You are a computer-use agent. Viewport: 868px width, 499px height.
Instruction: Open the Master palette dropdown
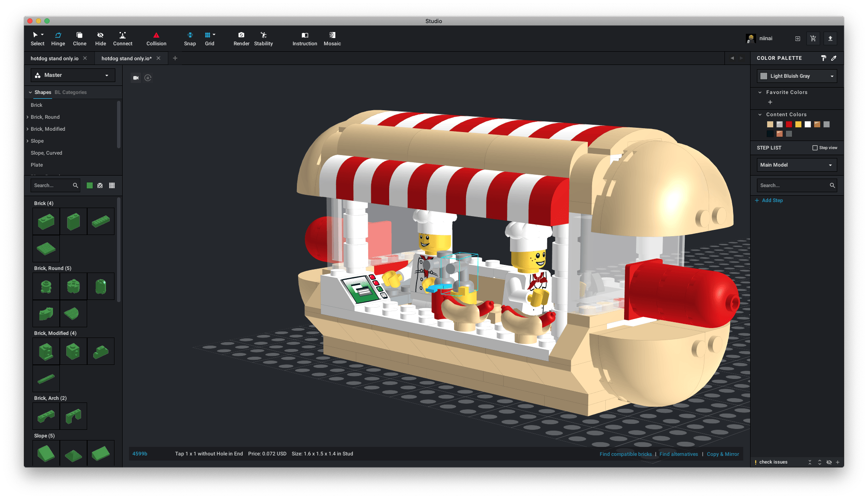73,75
